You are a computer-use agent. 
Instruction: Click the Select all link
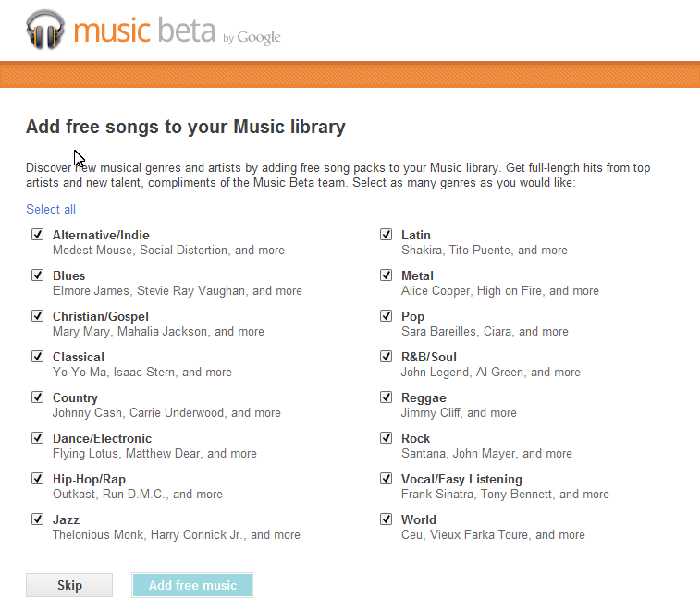[51, 209]
